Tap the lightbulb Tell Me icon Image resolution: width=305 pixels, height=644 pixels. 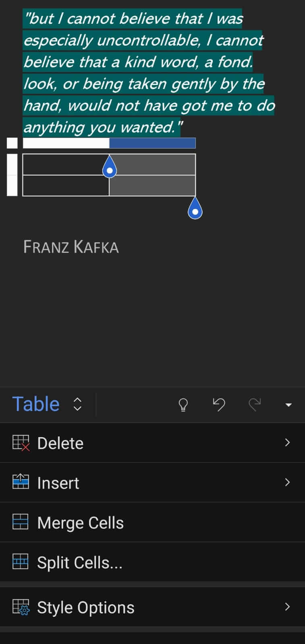tap(183, 405)
